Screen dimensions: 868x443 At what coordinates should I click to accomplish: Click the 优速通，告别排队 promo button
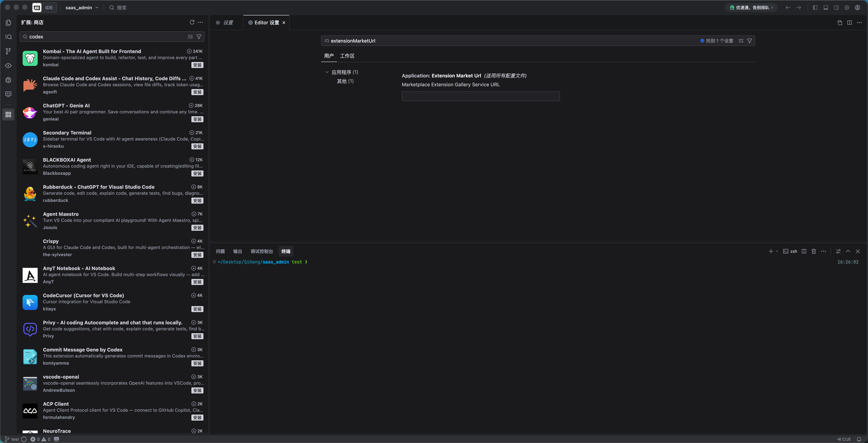click(x=751, y=8)
